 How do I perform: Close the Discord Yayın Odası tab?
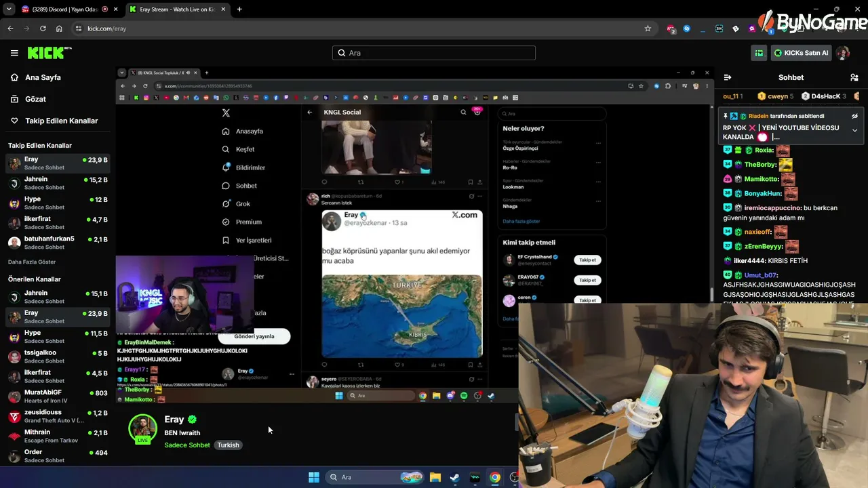point(115,9)
